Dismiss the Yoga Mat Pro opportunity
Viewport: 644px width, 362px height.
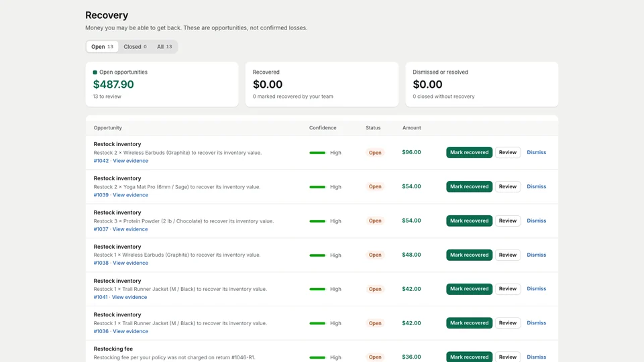[x=537, y=186]
